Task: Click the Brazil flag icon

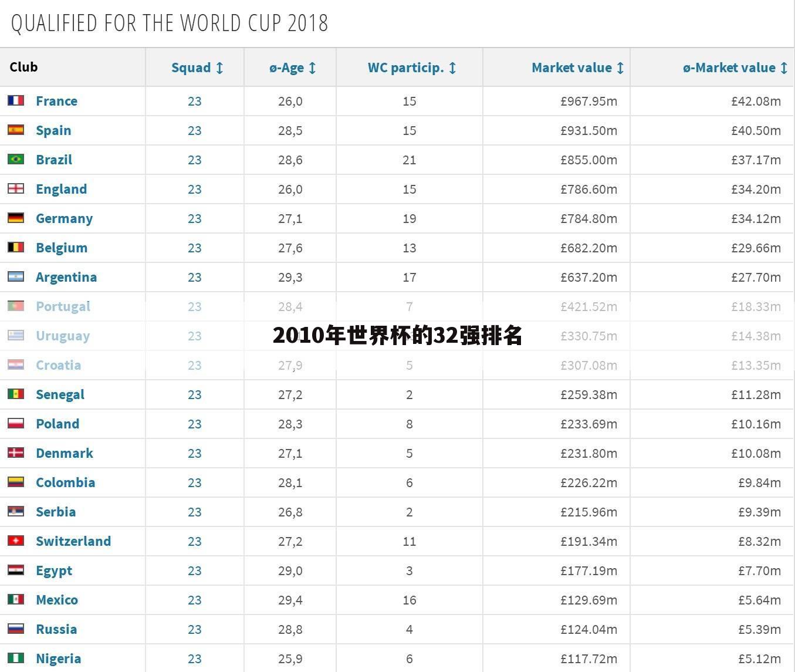Action: coord(16,159)
